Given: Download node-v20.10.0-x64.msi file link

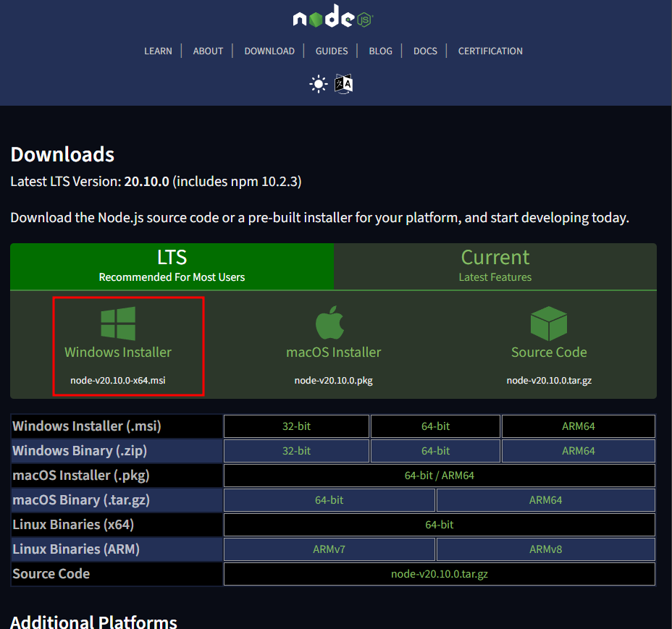Looking at the screenshot, I should 118,381.
